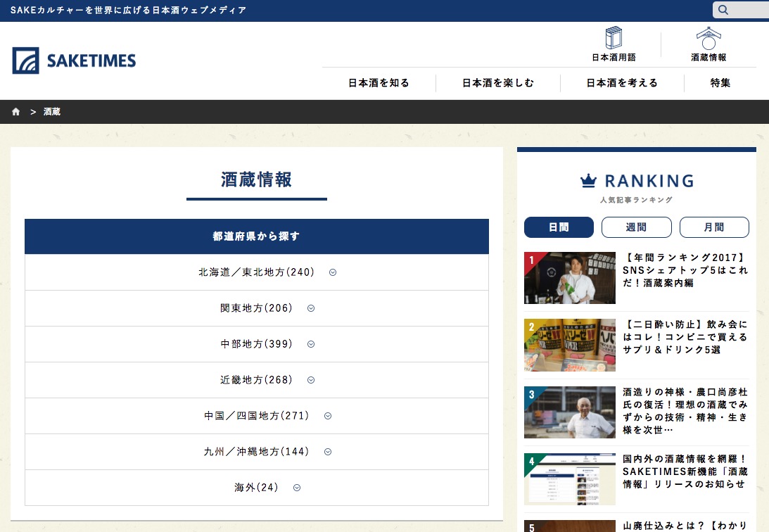769x532 pixels.
Task: Read 酒造りの神様・農口尚彦杜氏 article
Action: coord(685,411)
